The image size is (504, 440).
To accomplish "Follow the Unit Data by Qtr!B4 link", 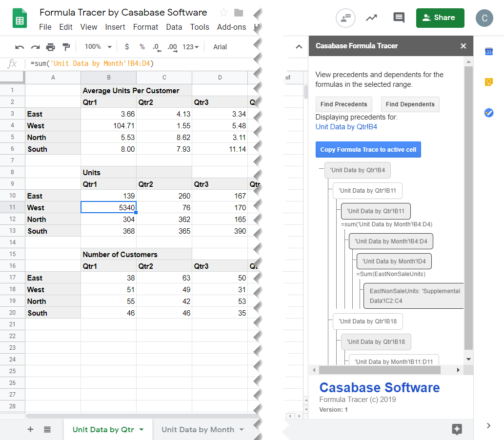I will [x=346, y=127].
